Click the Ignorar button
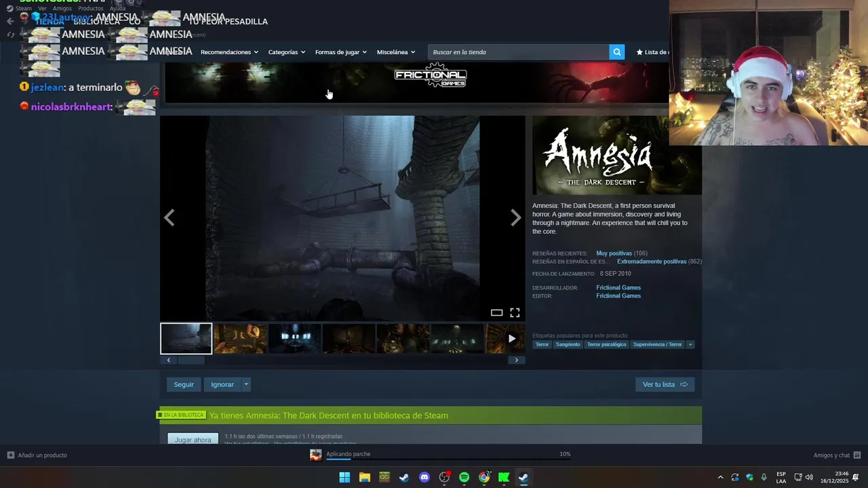Viewport: 868px width, 488px height. click(x=222, y=384)
